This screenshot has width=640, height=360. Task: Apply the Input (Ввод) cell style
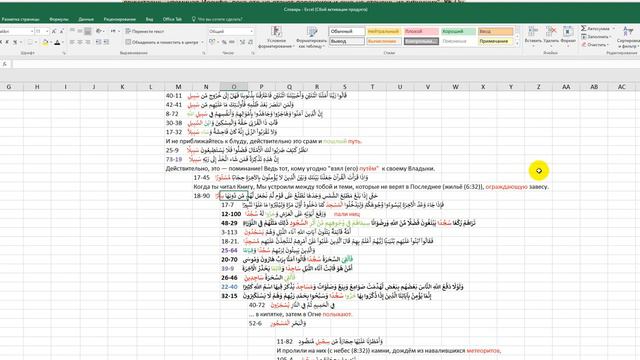point(496,31)
